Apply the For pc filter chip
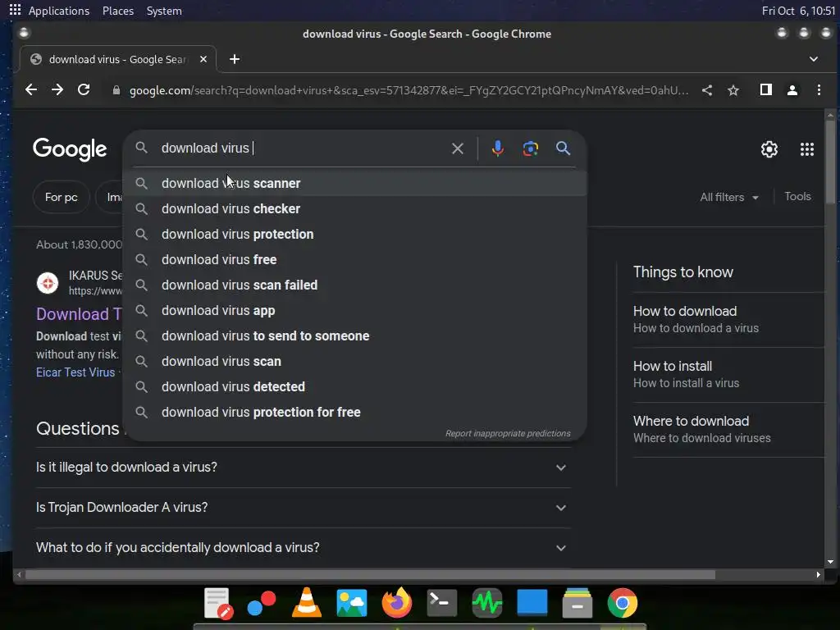Image resolution: width=840 pixels, height=630 pixels. tap(61, 197)
